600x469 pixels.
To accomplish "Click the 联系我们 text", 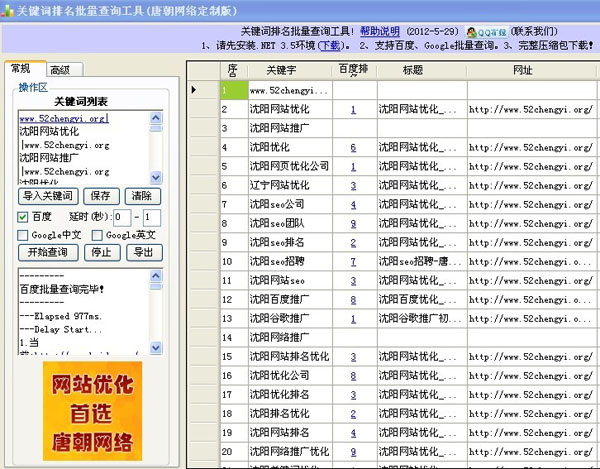I will pos(534,31).
